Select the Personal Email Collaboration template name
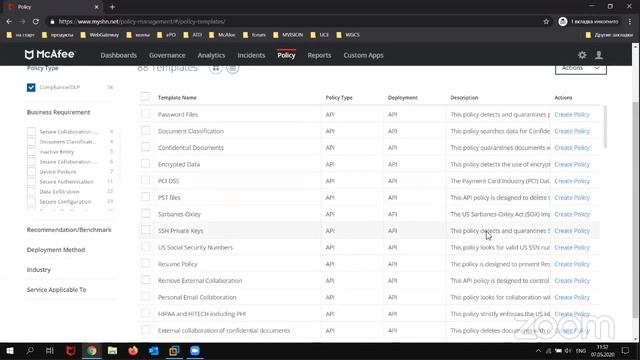The width and height of the screenshot is (640, 360). (x=197, y=297)
